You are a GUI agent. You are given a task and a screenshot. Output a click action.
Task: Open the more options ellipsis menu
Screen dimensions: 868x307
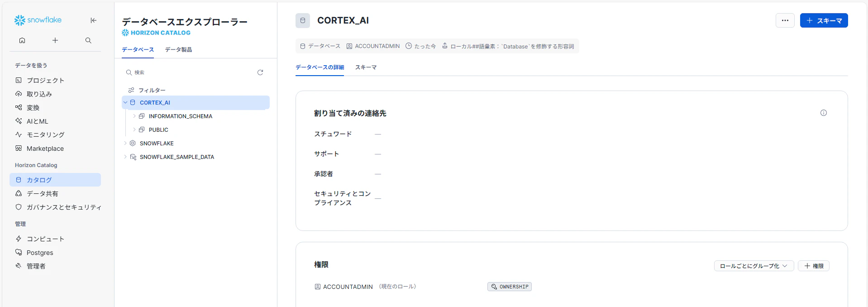click(x=785, y=20)
